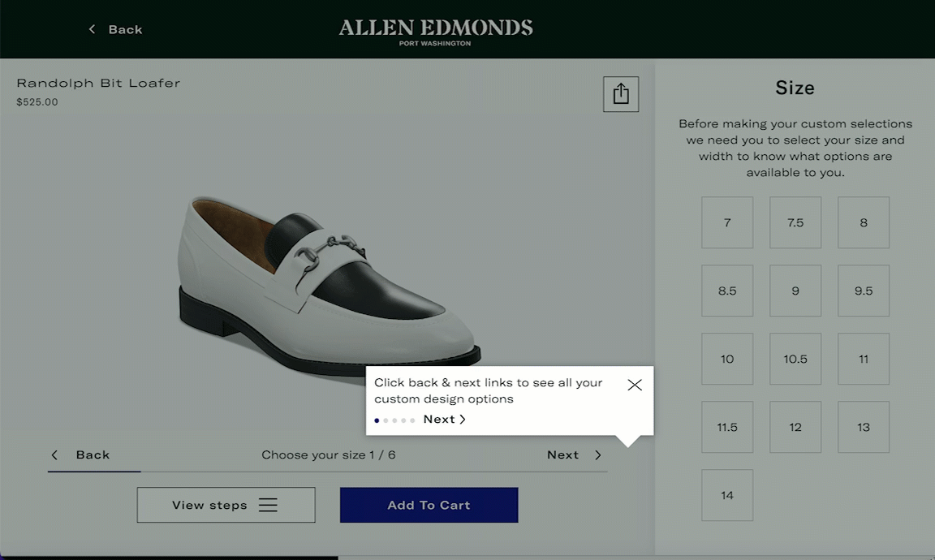The width and height of the screenshot is (935, 560).
Task: Go to next step in customization bar
Action: tap(574, 455)
